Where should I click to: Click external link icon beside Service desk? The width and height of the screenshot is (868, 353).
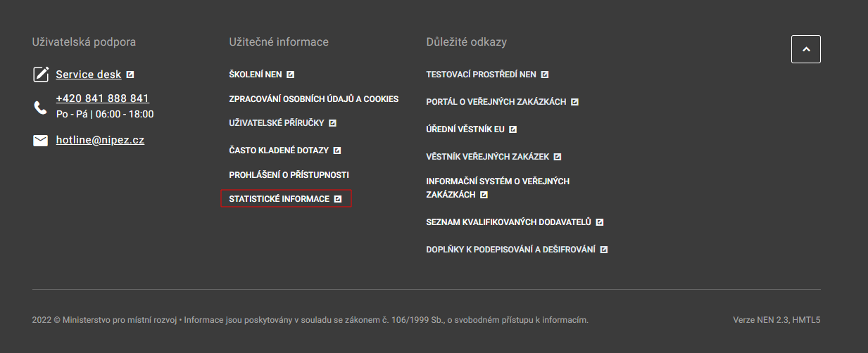[131, 75]
